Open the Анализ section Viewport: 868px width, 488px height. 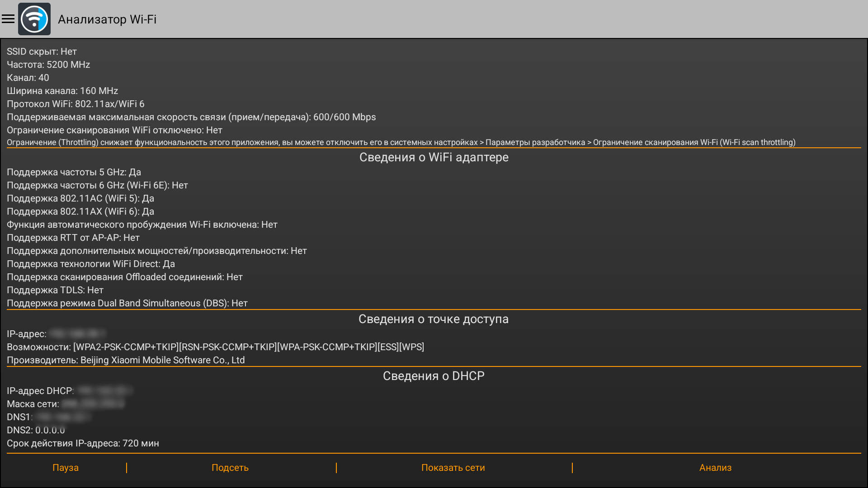pos(715,468)
